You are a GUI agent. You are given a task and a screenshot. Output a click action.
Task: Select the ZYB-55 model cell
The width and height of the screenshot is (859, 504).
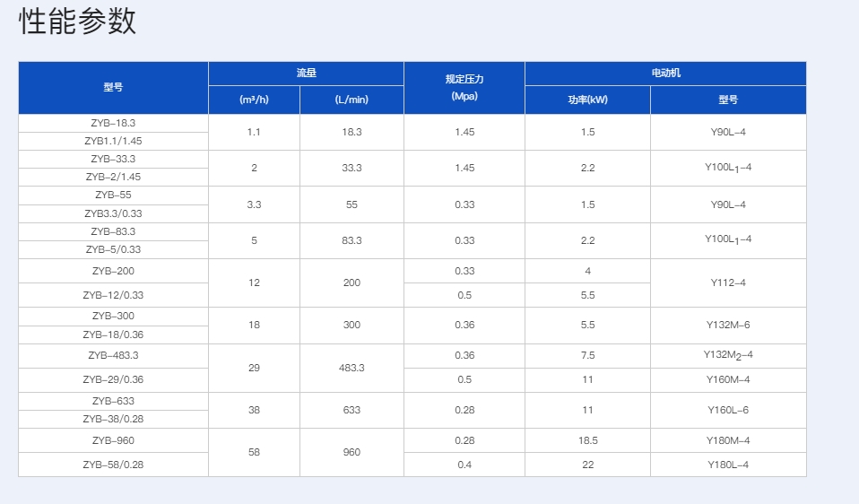tap(113, 195)
